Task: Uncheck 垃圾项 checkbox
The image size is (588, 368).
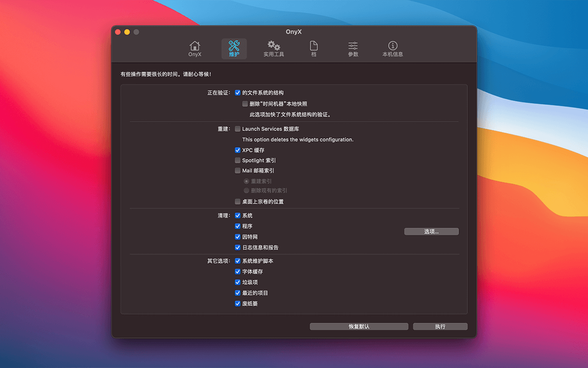Action: pyautogui.click(x=238, y=283)
